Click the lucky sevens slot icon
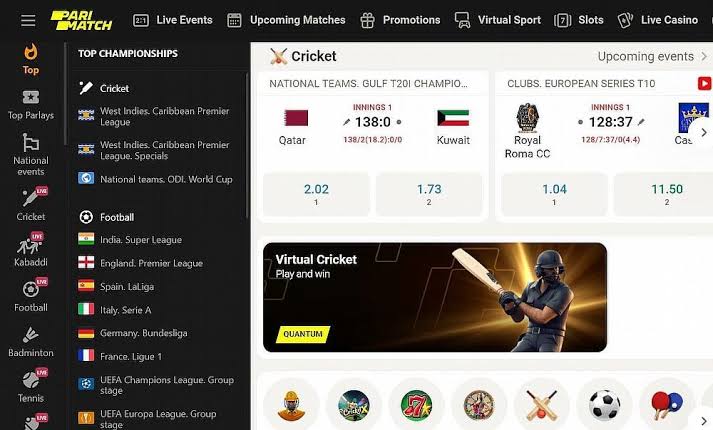 tap(416, 405)
